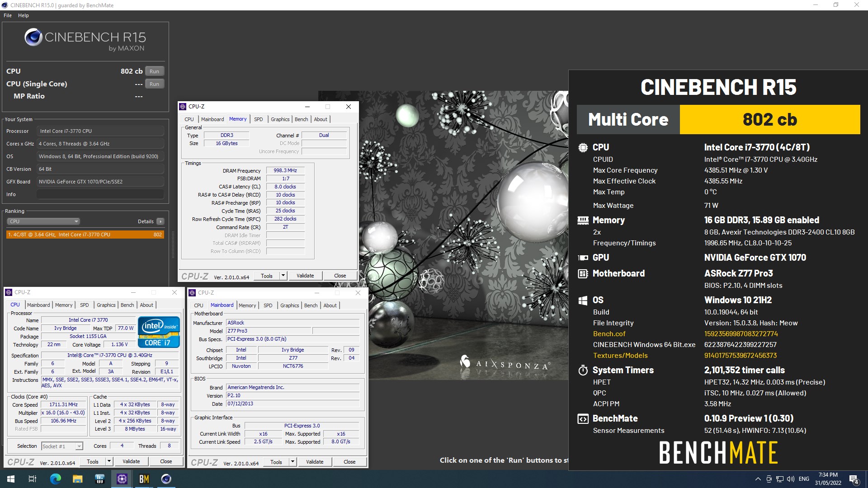This screenshot has height=488, width=868.
Task: Expand Tools dropdown arrow in Memory CPU-Z
Action: (x=283, y=276)
